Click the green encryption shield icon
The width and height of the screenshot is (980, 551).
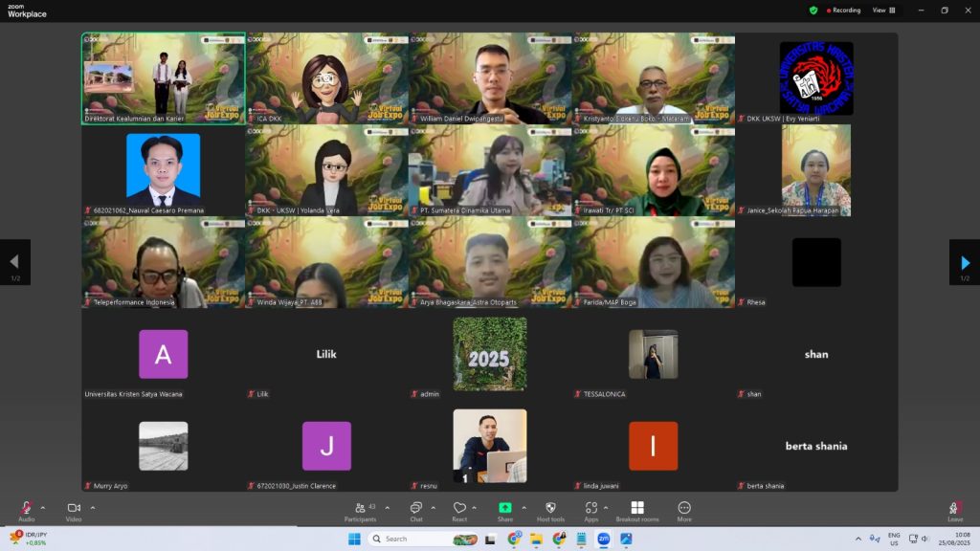tap(813, 11)
